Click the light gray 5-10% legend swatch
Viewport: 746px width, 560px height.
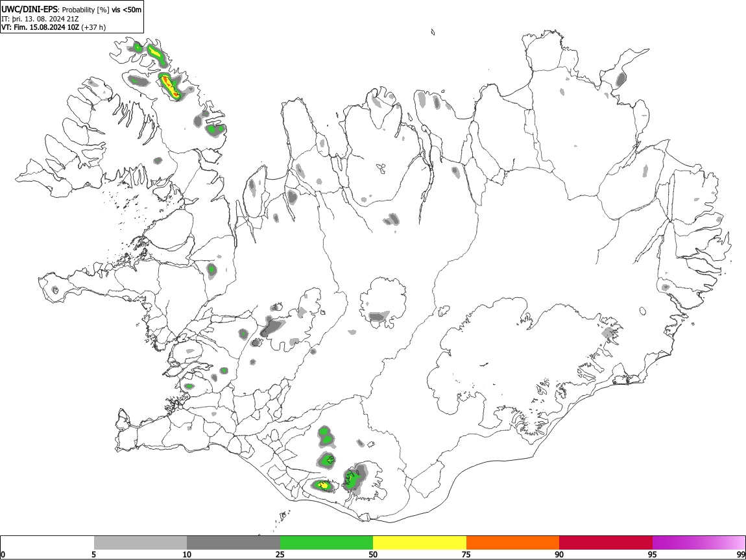[140, 543]
